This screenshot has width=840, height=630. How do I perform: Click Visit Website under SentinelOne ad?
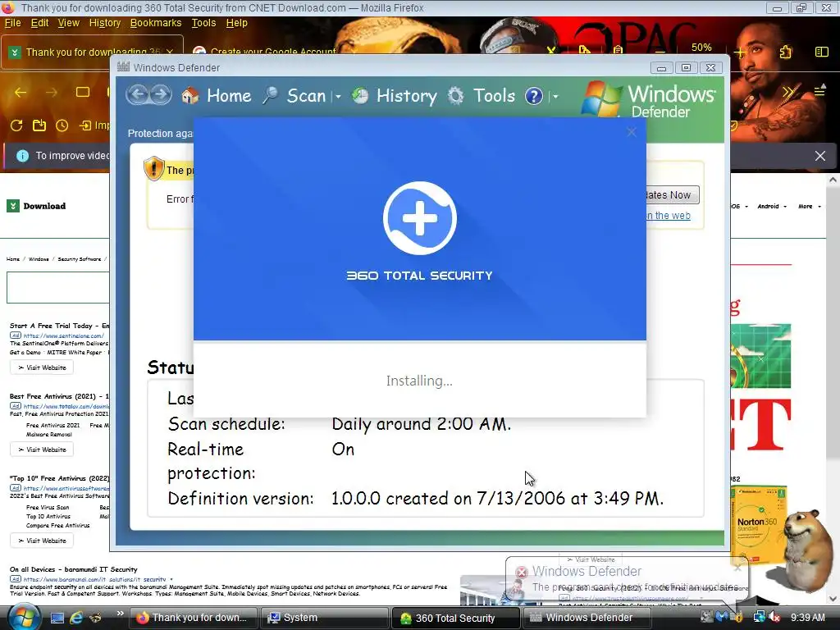(x=42, y=367)
